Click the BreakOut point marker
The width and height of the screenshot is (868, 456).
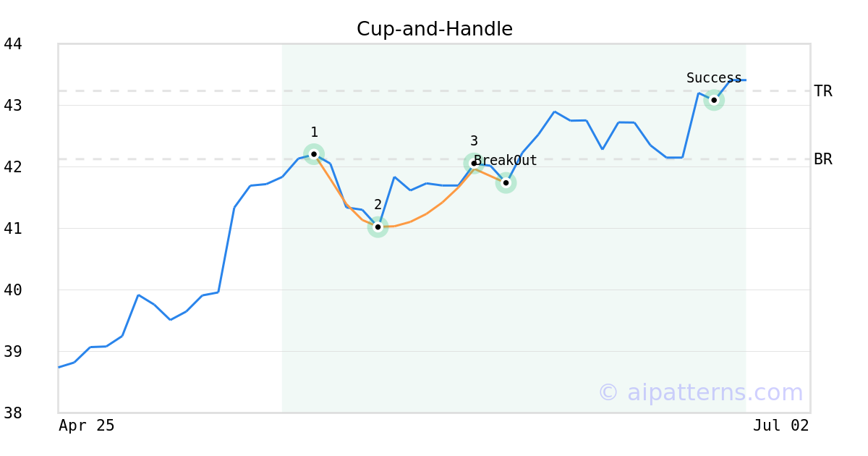506,183
